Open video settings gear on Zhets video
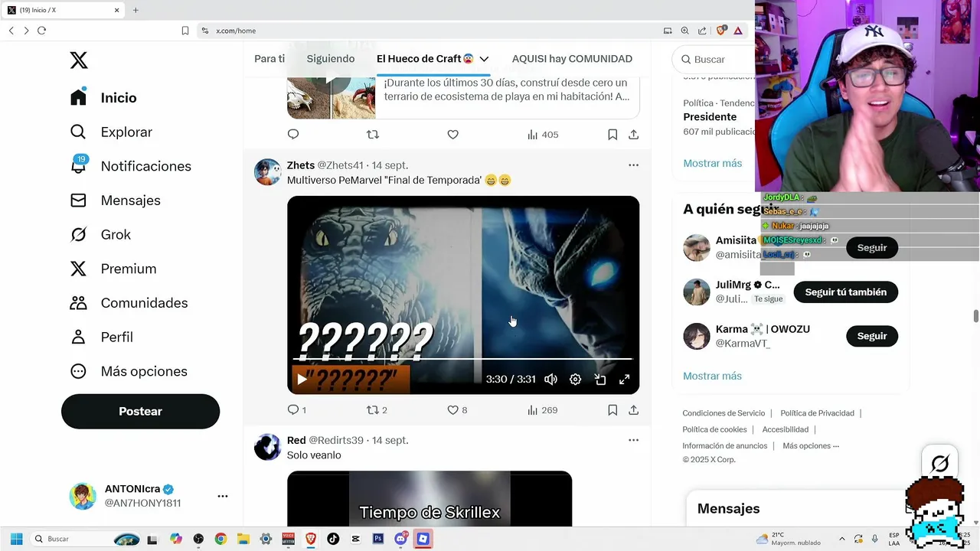This screenshot has height=551, width=980. coord(575,379)
